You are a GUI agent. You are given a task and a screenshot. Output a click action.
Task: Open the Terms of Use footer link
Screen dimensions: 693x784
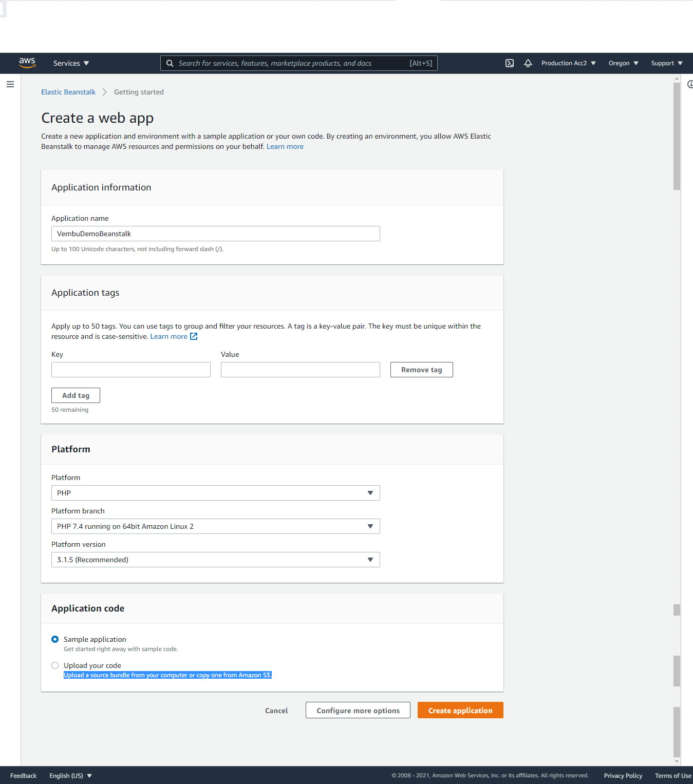click(673, 776)
